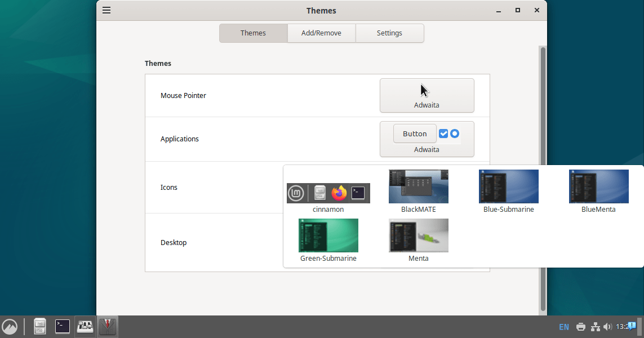The height and width of the screenshot is (338, 644).
Task: Open the Desktop theme selector
Action: coord(427,242)
